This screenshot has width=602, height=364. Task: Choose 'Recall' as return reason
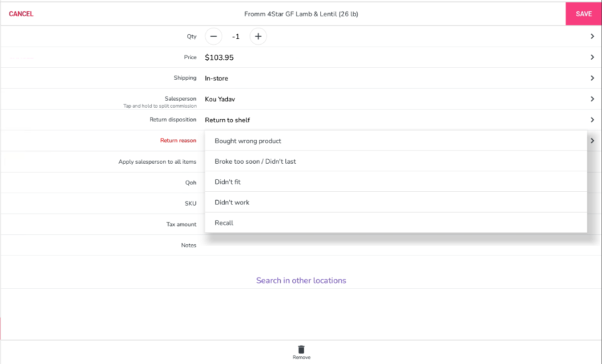[396, 223]
